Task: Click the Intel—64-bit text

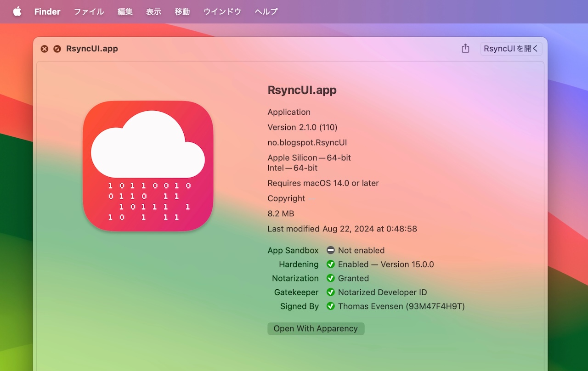Action: [x=293, y=168]
